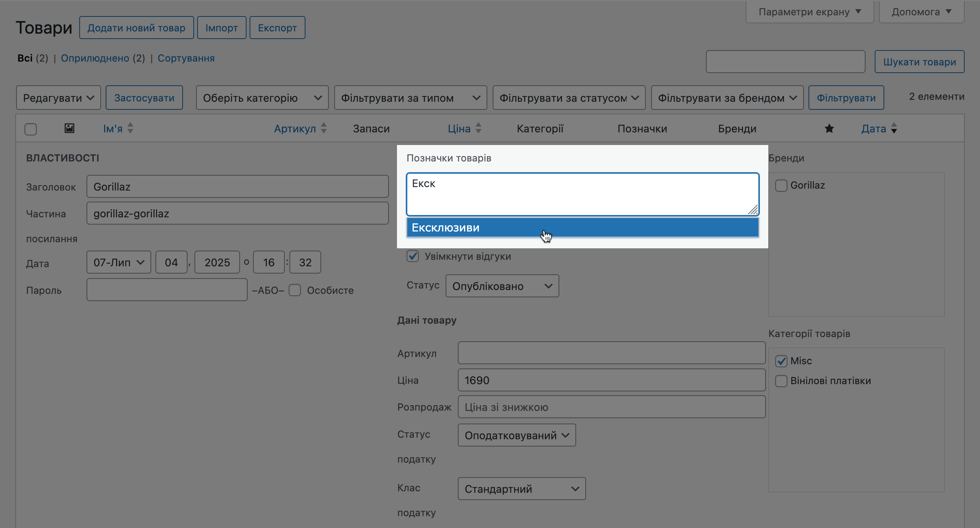Click the Розпродаж sale price field
980x528 pixels.
(x=612, y=407)
